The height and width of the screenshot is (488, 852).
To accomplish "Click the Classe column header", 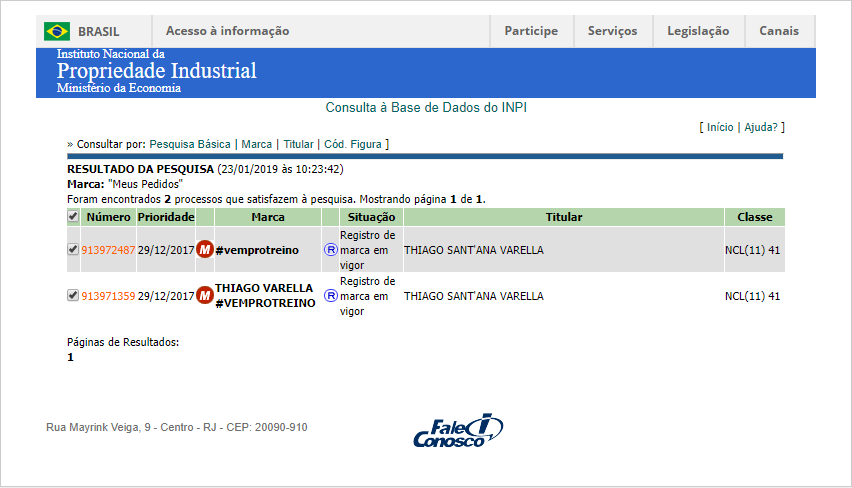I will coord(755,217).
